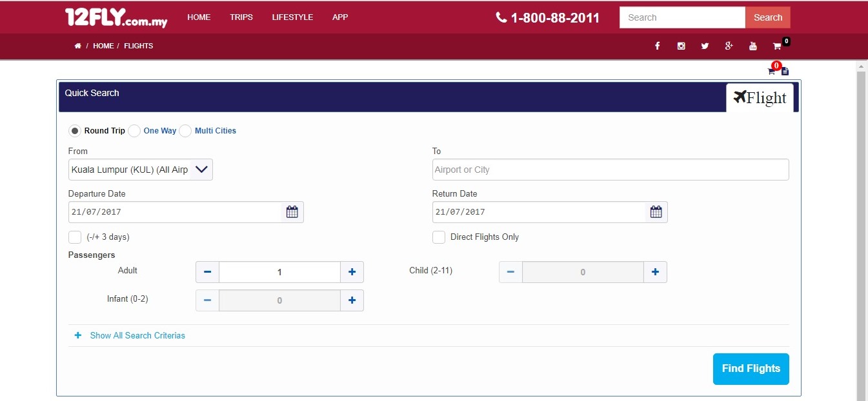Click the To airport or city field
This screenshot has height=401, width=868.
[x=610, y=170]
